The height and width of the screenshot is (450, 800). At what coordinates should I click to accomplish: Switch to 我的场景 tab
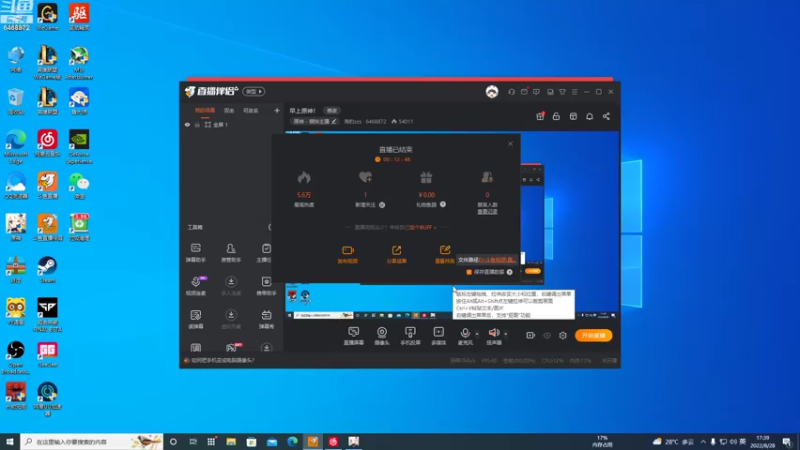coord(205,110)
